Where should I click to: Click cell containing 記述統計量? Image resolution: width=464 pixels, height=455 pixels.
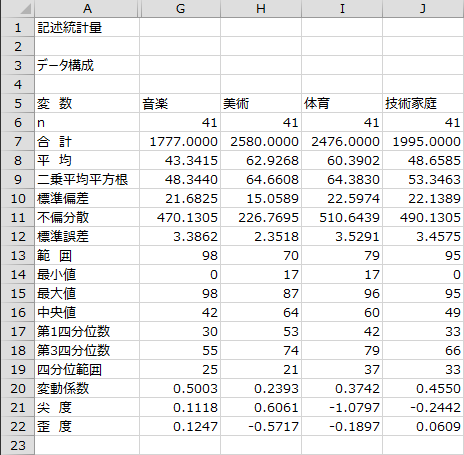87,27
